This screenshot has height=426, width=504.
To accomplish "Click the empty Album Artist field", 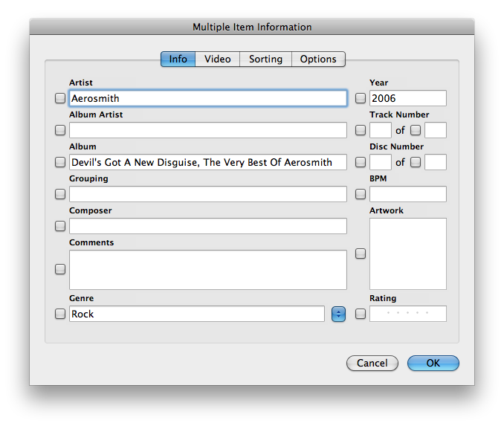I will 208,130.
